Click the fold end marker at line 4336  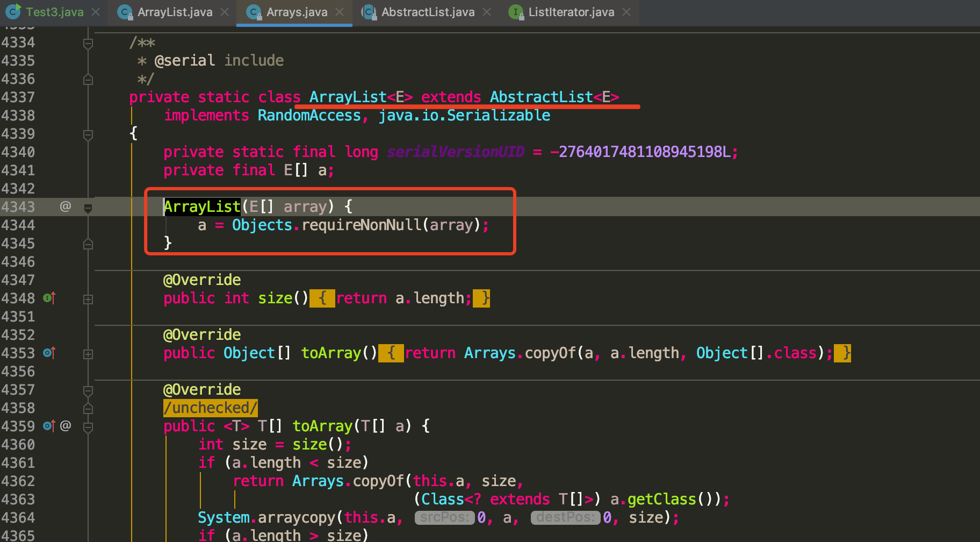88,80
